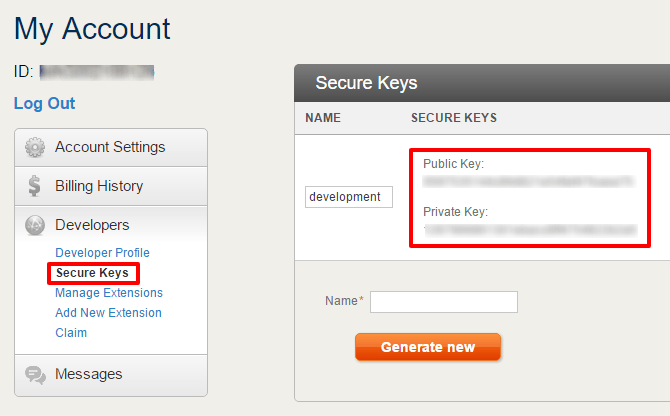The width and height of the screenshot is (670, 416).
Task: Focus the Name field for new key
Action: 444,301
